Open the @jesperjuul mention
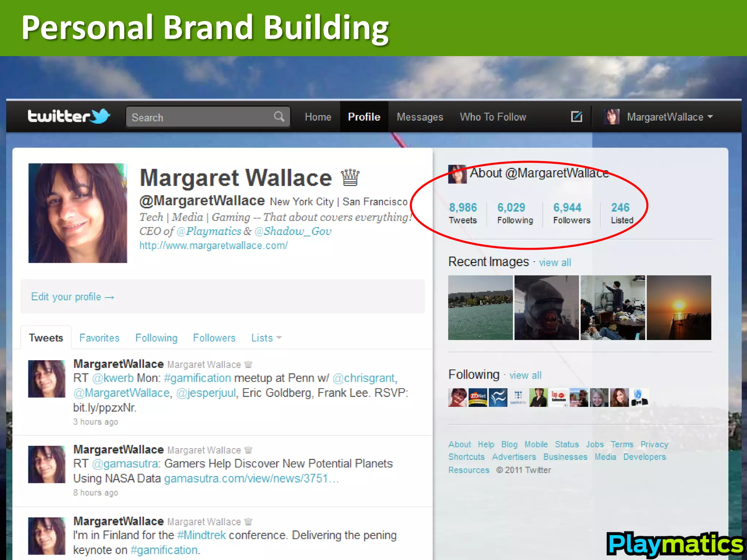Viewport: 747px width, 560px height. [206, 393]
